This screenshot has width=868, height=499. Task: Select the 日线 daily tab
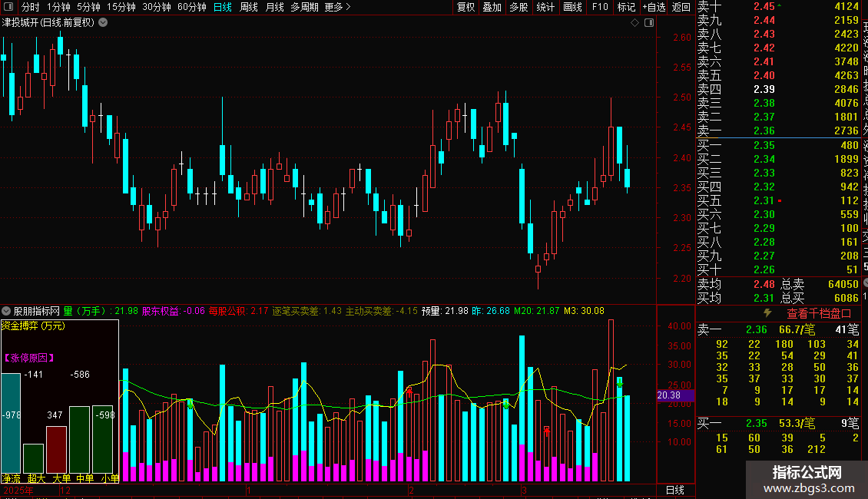223,7
